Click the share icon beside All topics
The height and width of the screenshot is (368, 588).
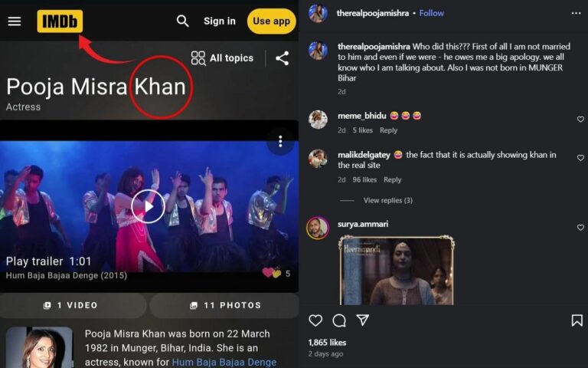282,58
